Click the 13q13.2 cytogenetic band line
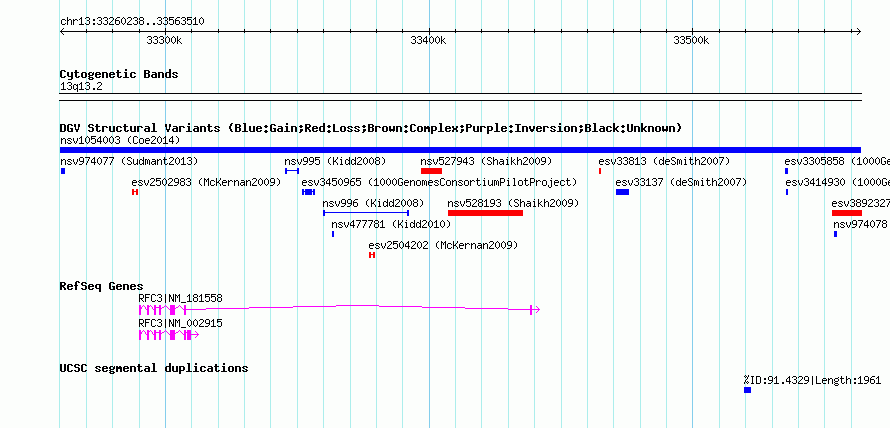Image resolution: width=890 pixels, height=428 pixels. pyautogui.click(x=460, y=97)
